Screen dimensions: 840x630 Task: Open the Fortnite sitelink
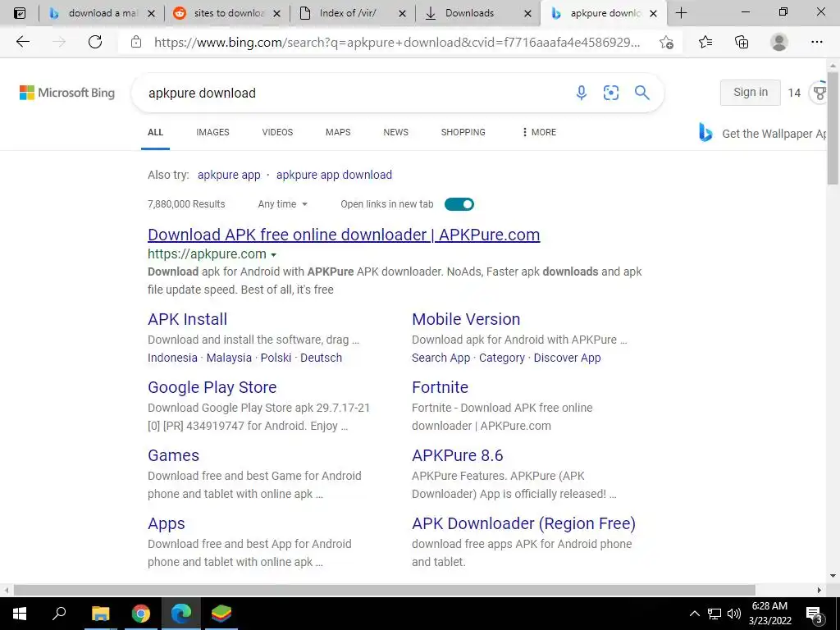pyautogui.click(x=440, y=387)
